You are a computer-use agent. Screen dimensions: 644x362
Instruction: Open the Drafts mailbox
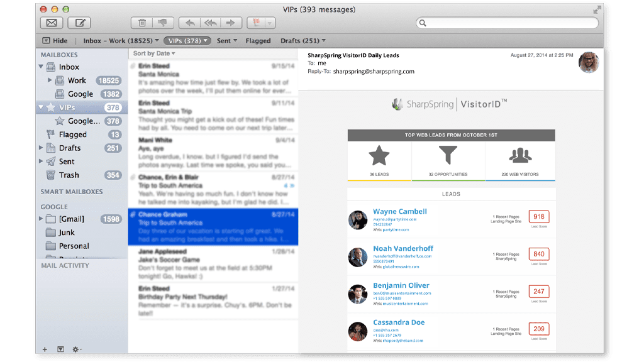point(70,148)
